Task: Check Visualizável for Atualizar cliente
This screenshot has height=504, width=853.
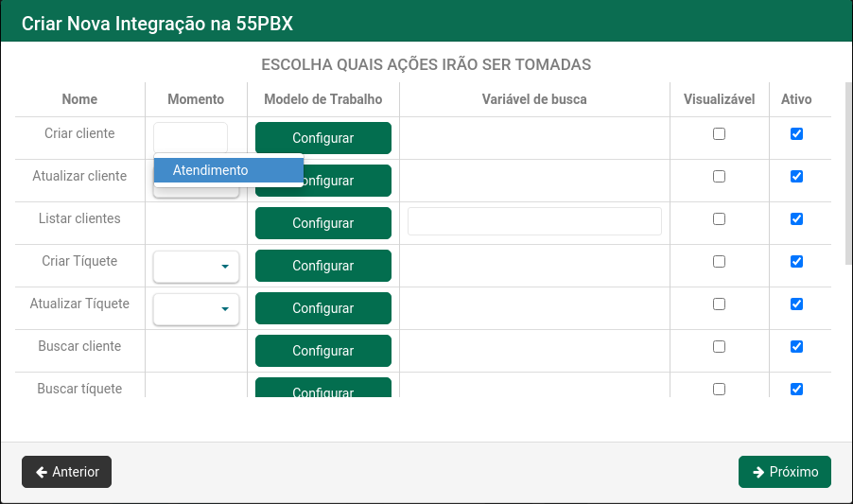Action: 719,176
